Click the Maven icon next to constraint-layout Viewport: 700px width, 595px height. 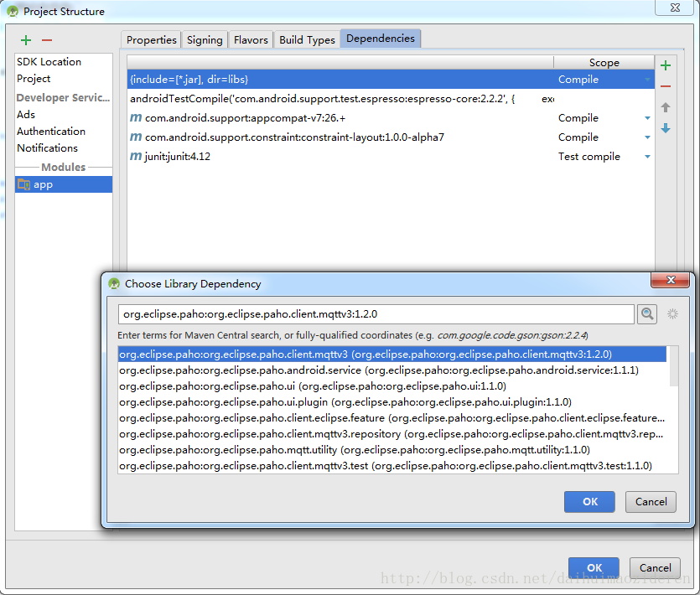point(136,137)
